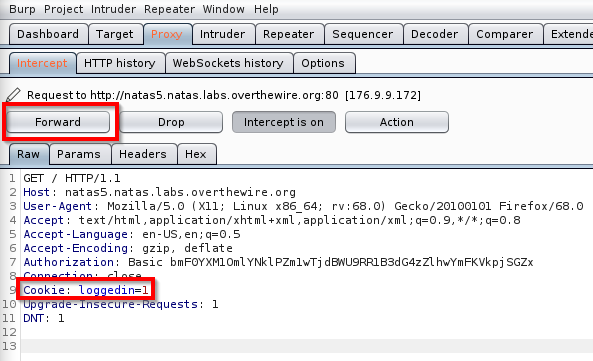View the HTTP history sub-tab
The height and width of the screenshot is (361, 593).
coord(120,63)
